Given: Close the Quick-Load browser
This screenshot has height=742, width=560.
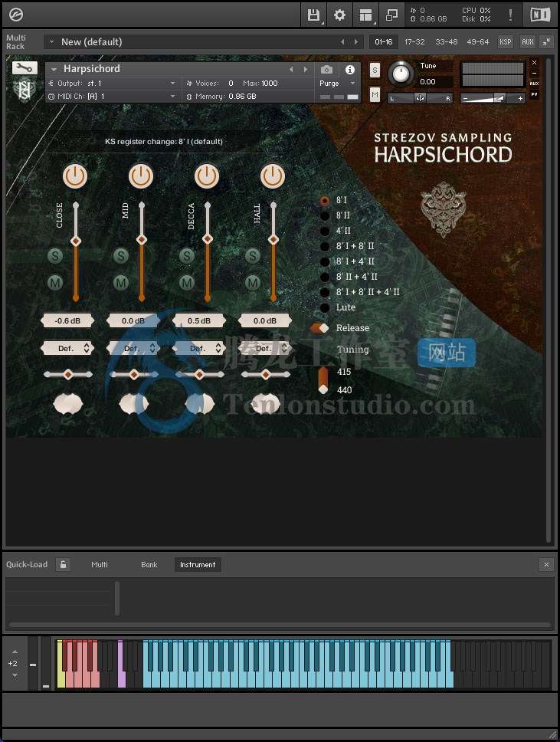Looking at the screenshot, I should [x=546, y=564].
